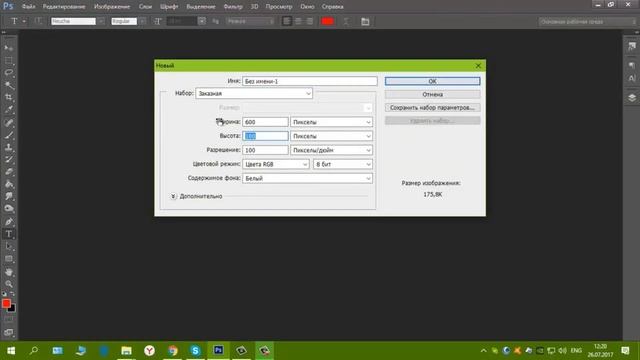
Task: Open font style Regular dropdown
Action: click(x=142, y=21)
